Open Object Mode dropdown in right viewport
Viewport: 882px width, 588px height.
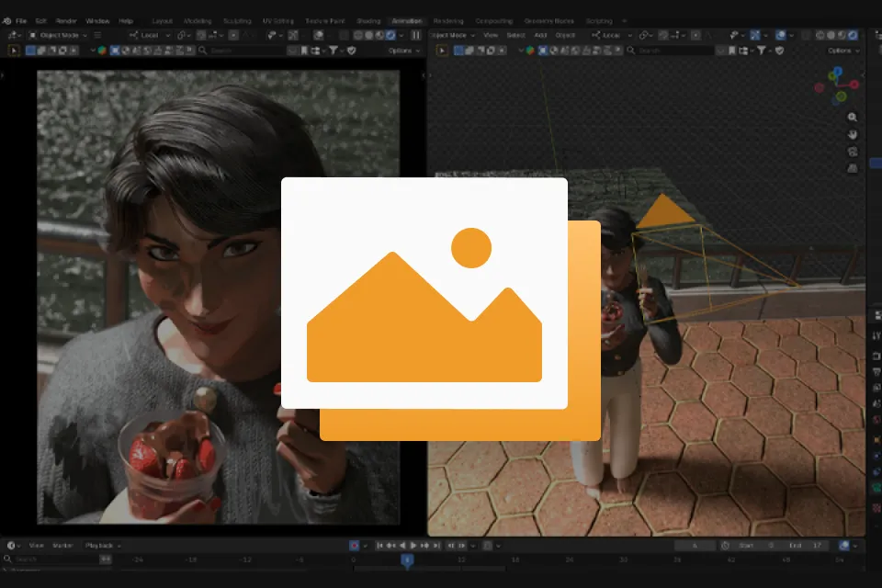(453, 35)
